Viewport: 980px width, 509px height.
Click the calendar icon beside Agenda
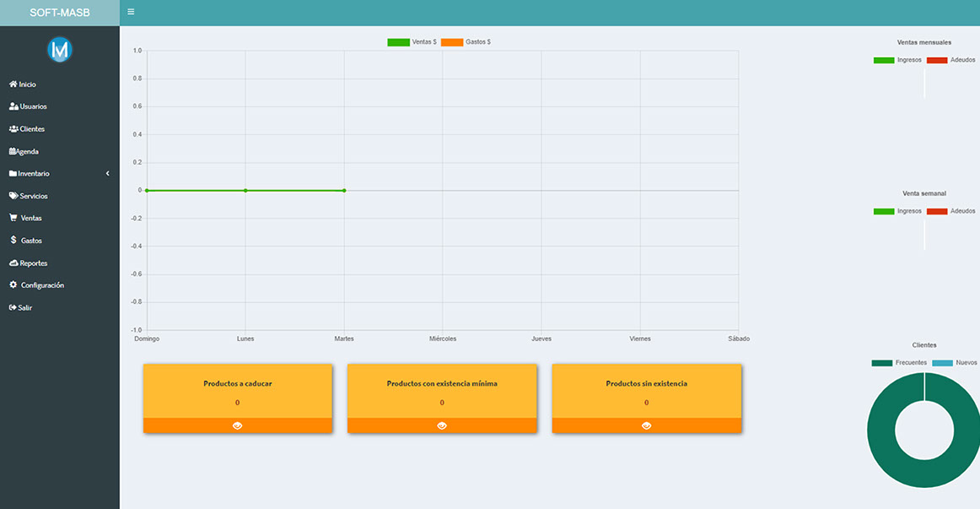click(x=13, y=151)
